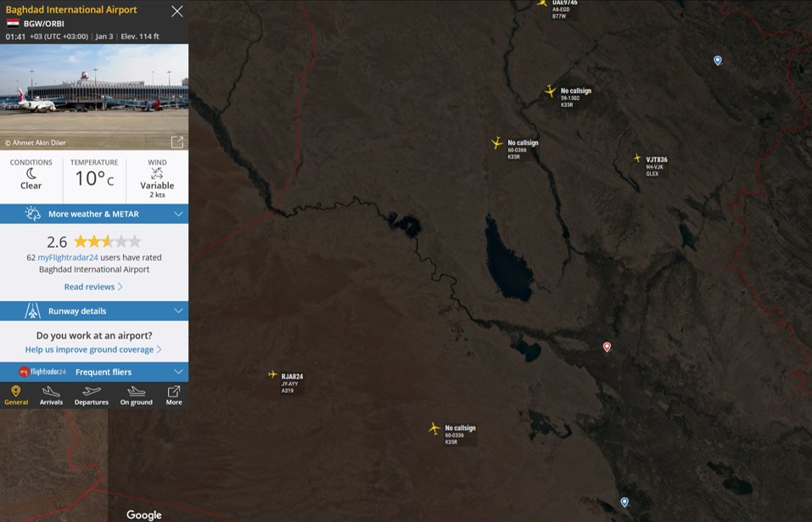The width and height of the screenshot is (812, 522).
Task: Select the aircraft 59-1502 with no callsign
Action: 551,91
